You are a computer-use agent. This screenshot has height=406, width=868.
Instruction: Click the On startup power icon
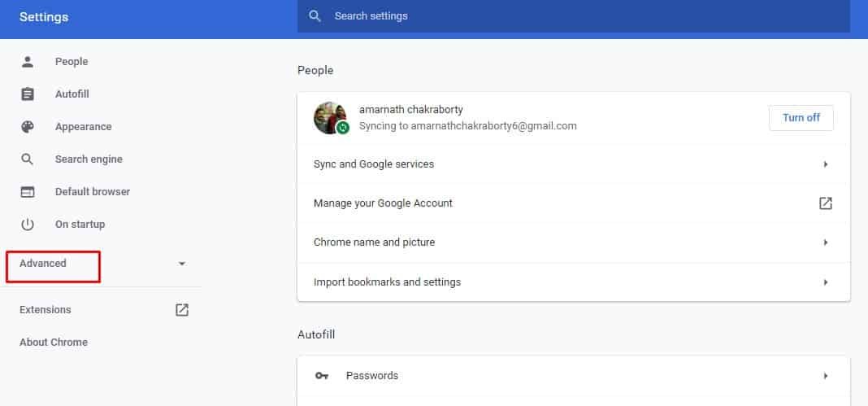(28, 225)
